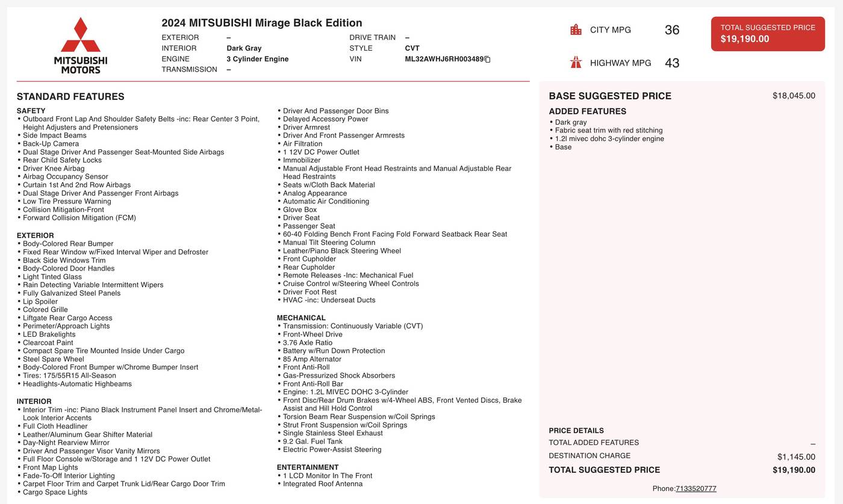Viewport: 843px width, 504px height.
Task: Click the 9.2 Gal. Fuel Tank feature
Action: tap(313, 441)
